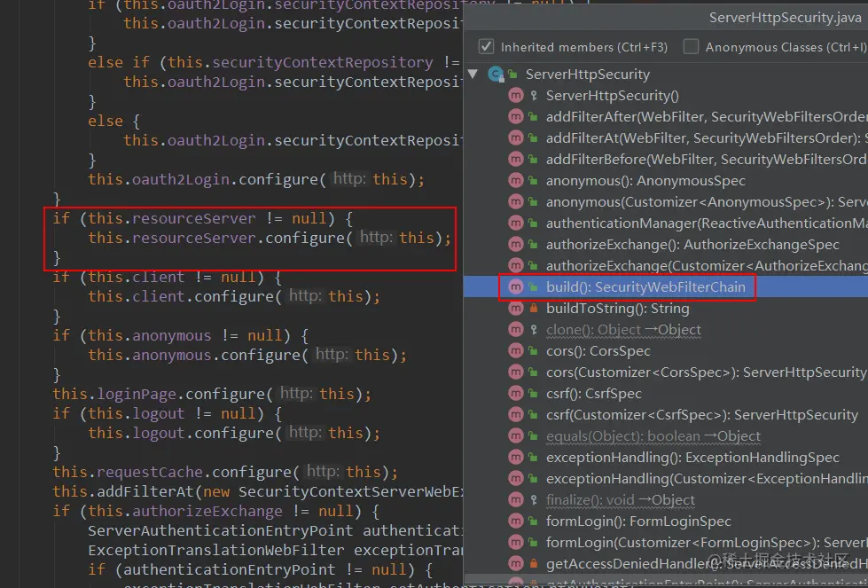Click method icon beside exceptionHandling(): ExceptionHandlingSpec
The width and height of the screenshot is (868, 588).
(x=516, y=458)
